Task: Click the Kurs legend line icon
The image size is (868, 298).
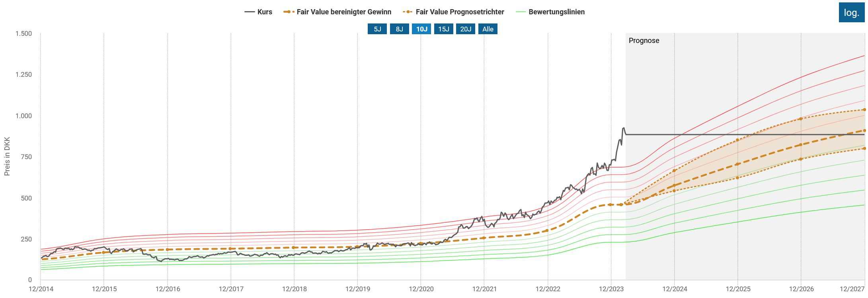Action: 250,12
